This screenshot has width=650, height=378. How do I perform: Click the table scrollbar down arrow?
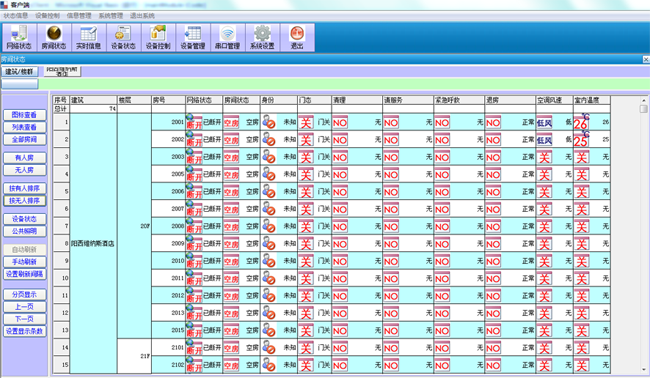(x=643, y=369)
